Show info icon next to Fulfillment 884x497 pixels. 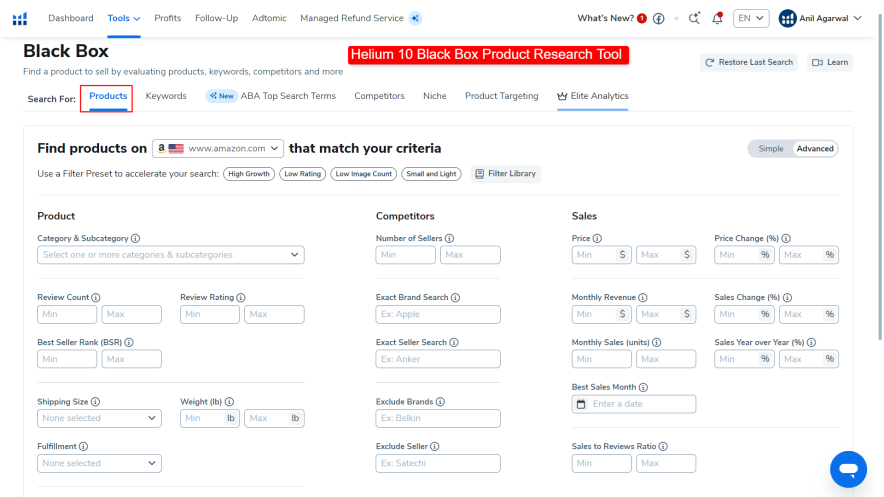point(83,446)
